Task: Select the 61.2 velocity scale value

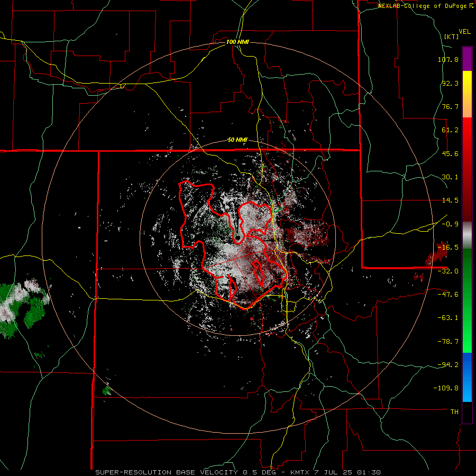Action: (450, 130)
